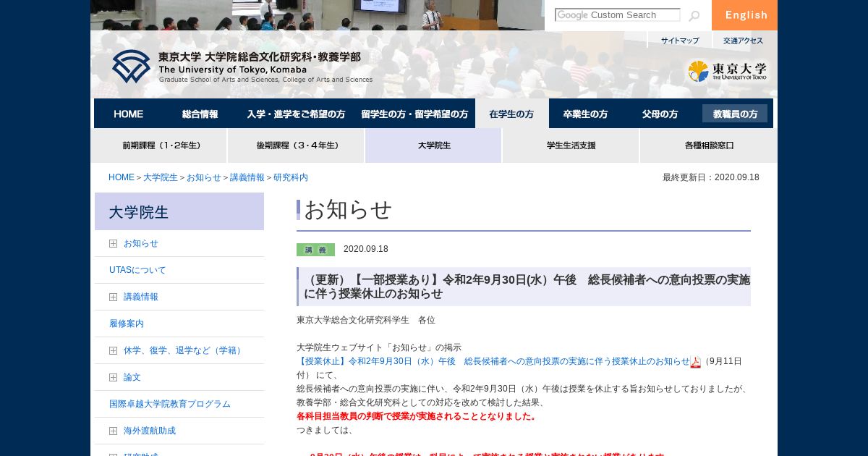Click お知らせ breadcrumb link
The width and height of the screenshot is (868, 456).
(x=204, y=177)
